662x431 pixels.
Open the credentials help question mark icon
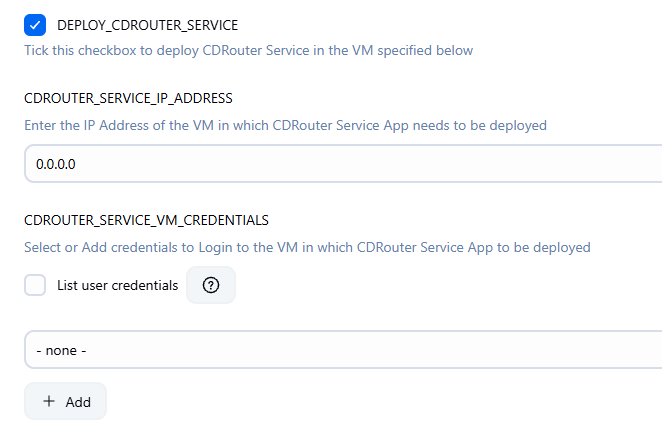click(211, 285)
